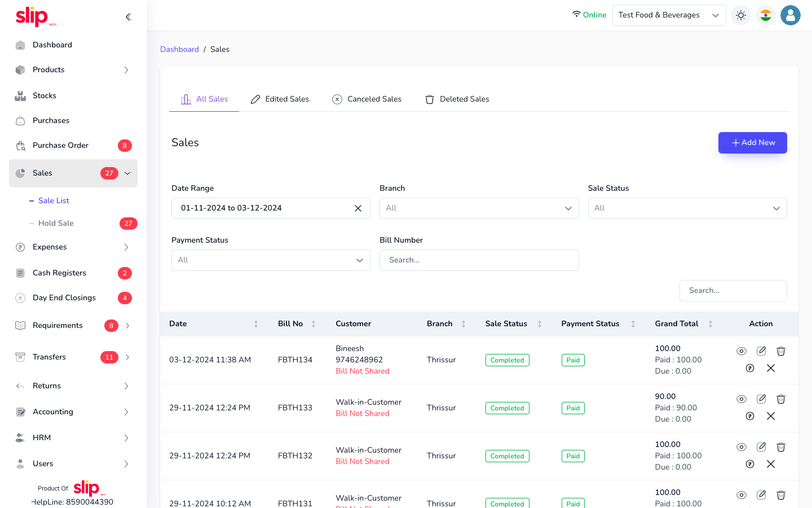Clear the date range with the X icon
812x508 pixels.
click(x=358, y=208)
